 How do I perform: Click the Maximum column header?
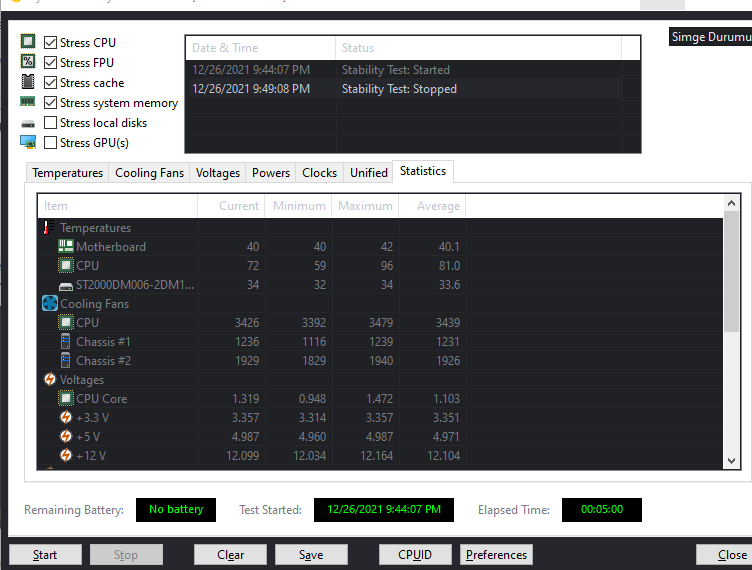pos(365,206)
